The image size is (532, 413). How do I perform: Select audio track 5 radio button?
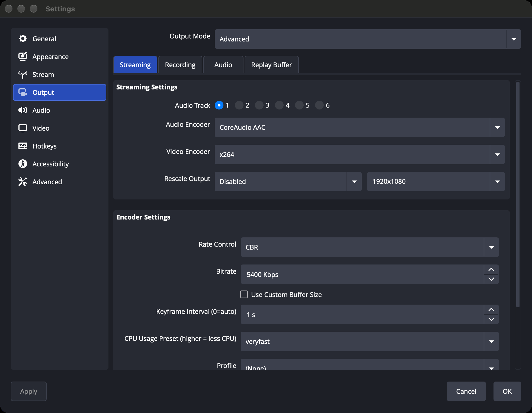299,105
